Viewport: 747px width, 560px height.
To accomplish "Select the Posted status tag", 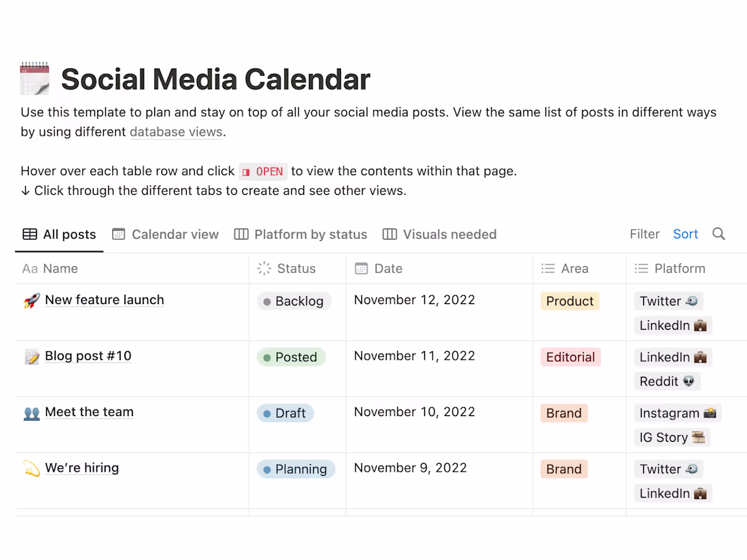I will pyautogui.click(x=291, y=356).
